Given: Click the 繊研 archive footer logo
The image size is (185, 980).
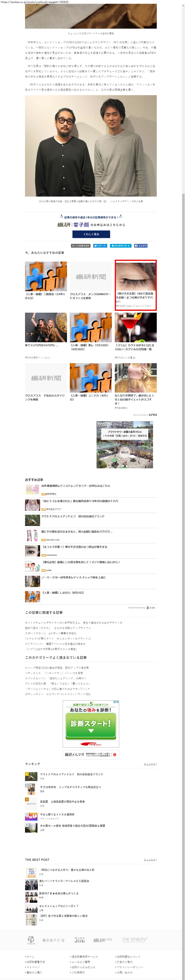Looking at the screenshot, I should point(103,940).
